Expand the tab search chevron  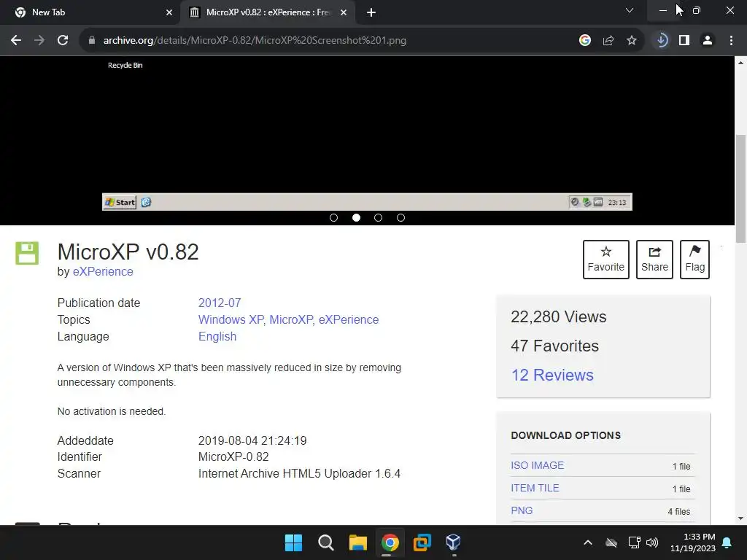point(630,10)
